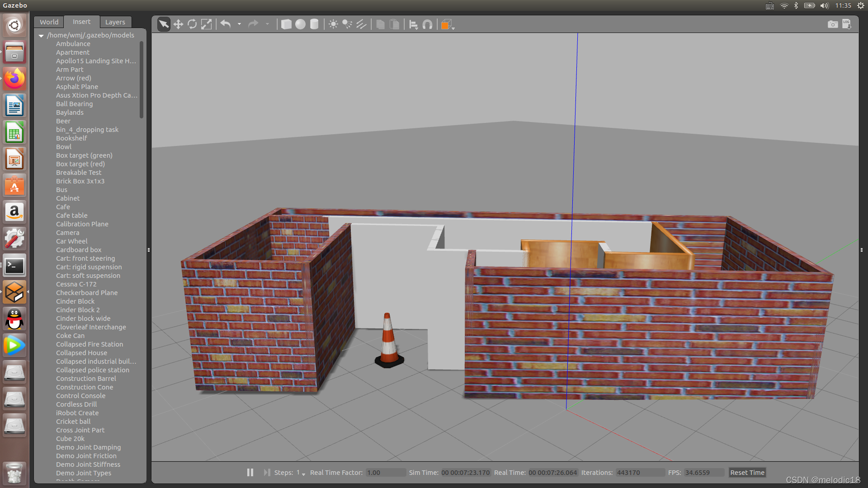Switch to the Layers tab
868x488 pixels.
114,22
